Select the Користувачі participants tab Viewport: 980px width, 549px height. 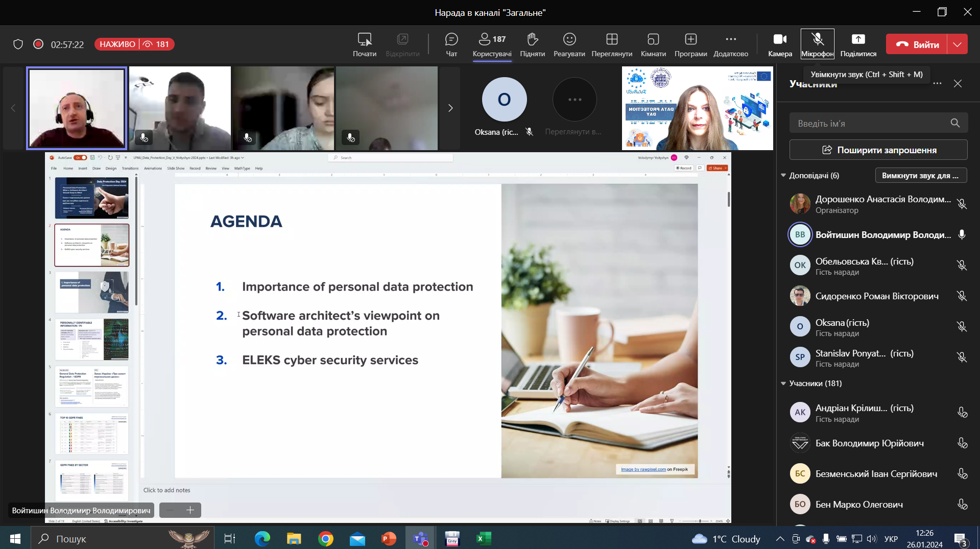coord(492,44)
